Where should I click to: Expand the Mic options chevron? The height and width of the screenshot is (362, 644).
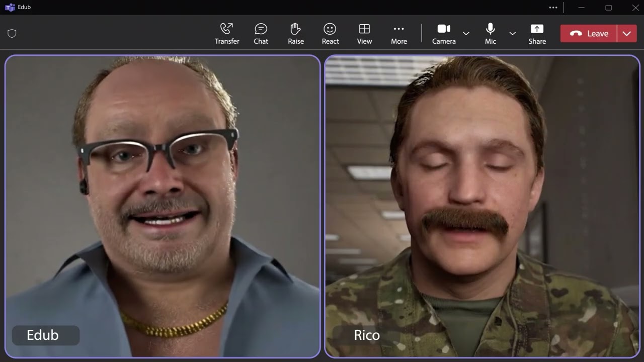tap(512, 34)
